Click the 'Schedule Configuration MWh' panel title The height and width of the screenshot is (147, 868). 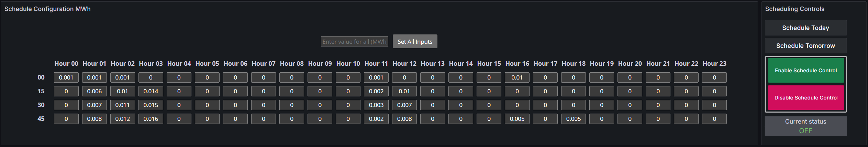pyautogui.click(x=47, y=9)
